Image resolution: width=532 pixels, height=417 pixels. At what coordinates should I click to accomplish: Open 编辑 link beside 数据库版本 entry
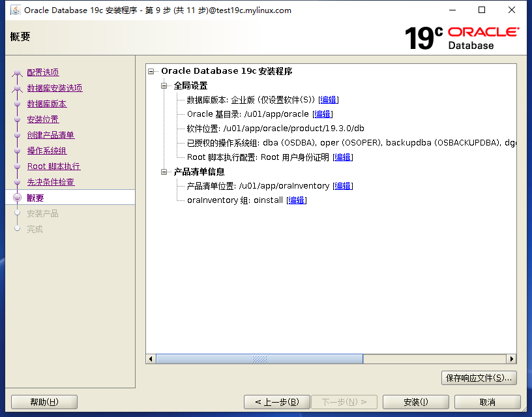point(329,100)
